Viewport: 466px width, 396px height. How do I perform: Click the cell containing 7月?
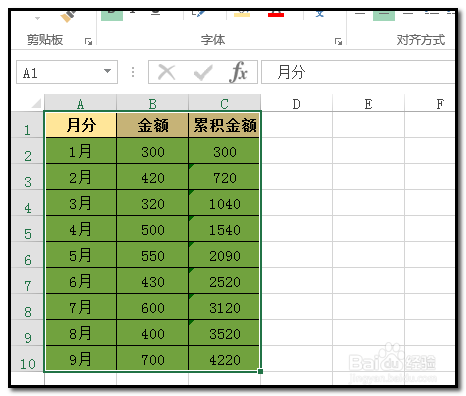tap(81, 307)
